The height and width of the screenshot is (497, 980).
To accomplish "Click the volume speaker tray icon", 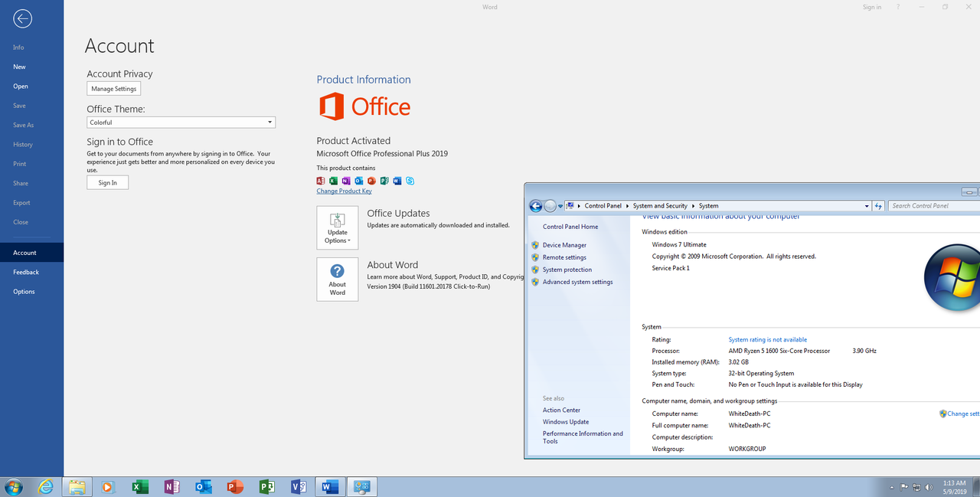I will [929, 486].
